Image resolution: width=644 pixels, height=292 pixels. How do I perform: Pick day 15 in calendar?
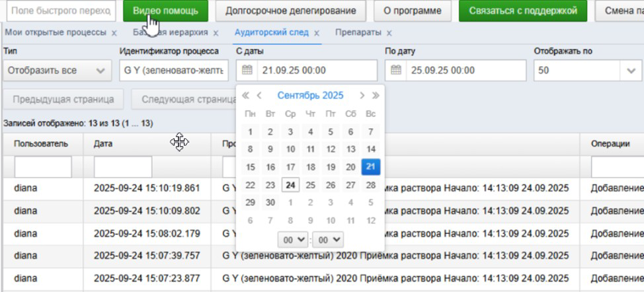(x=251, y=167)
